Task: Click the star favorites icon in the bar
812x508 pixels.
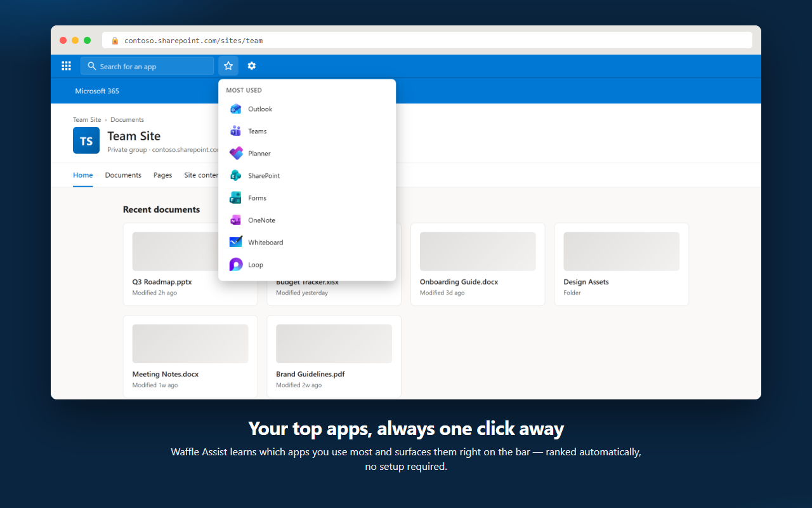Action: click(228, 66)
